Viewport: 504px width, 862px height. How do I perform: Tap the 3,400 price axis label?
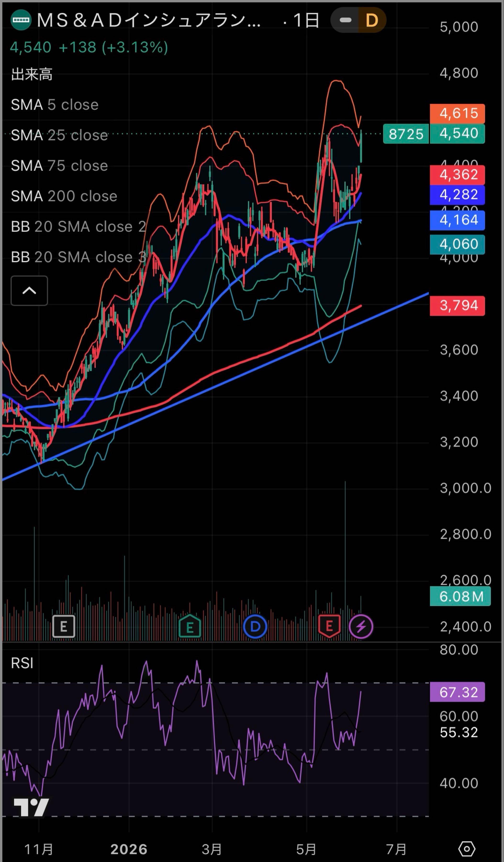[x=459, y=396]
